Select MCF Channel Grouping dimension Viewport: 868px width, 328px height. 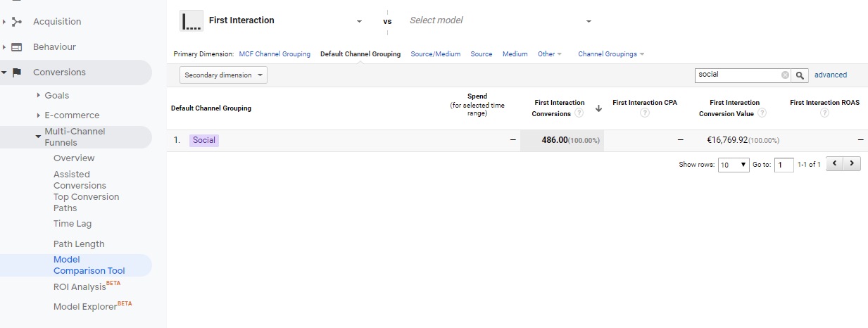[275, 53]
